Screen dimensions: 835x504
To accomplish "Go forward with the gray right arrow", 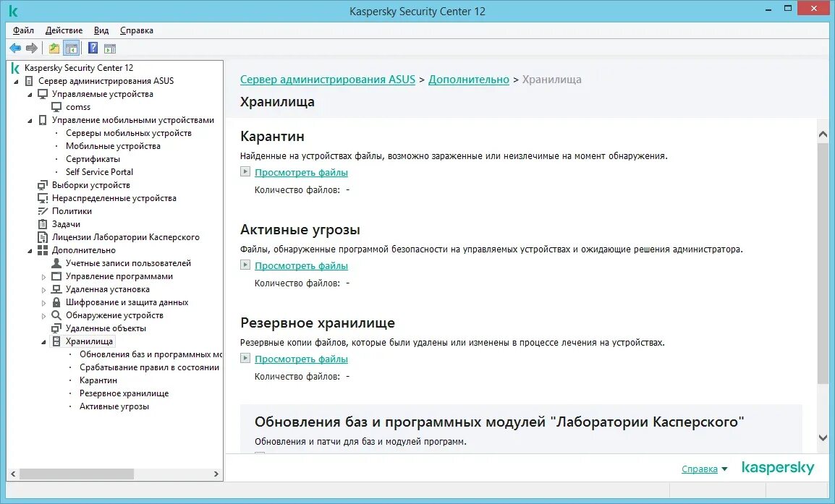I will pyautogui.click(x=32, y=48).
